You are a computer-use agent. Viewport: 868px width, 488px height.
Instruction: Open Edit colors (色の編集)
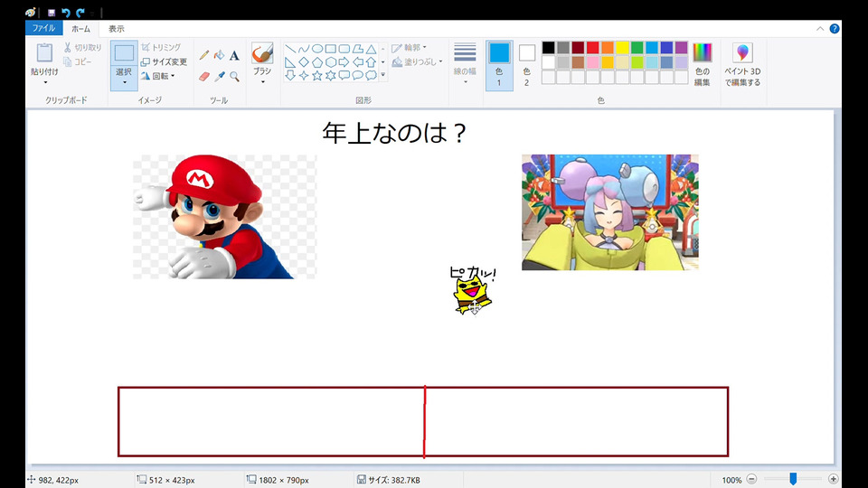703,65
